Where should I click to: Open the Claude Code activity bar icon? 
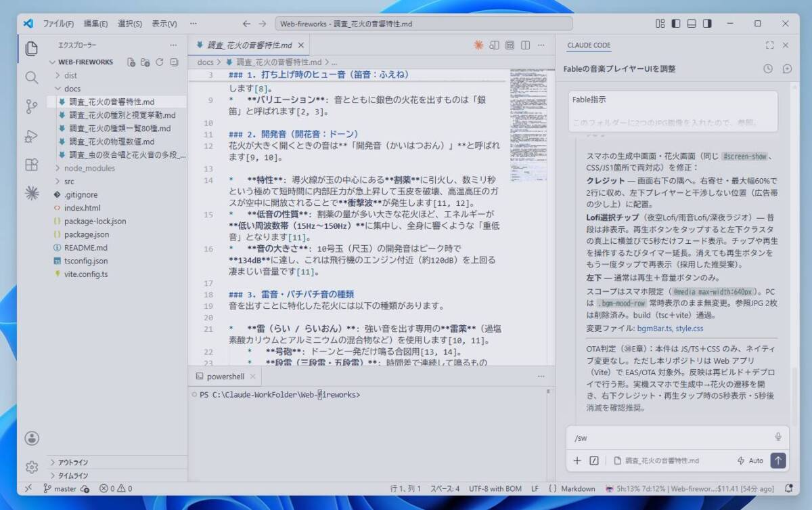[x=31, y=194]
